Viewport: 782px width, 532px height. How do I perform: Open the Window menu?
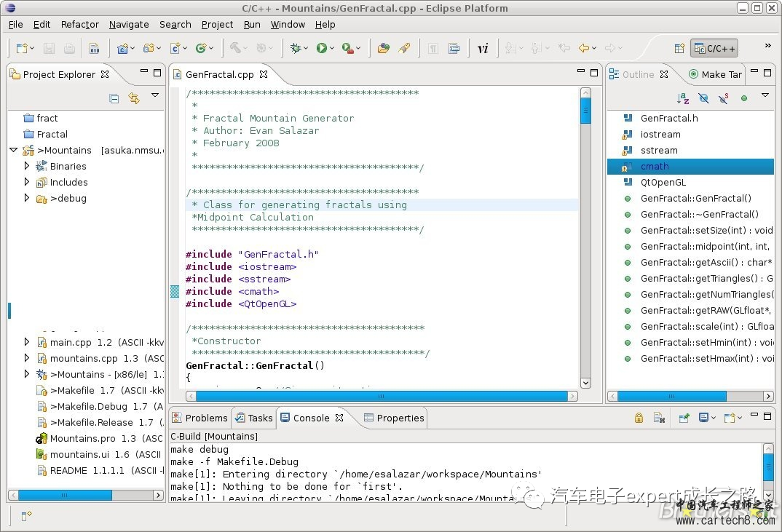point(288,25)
